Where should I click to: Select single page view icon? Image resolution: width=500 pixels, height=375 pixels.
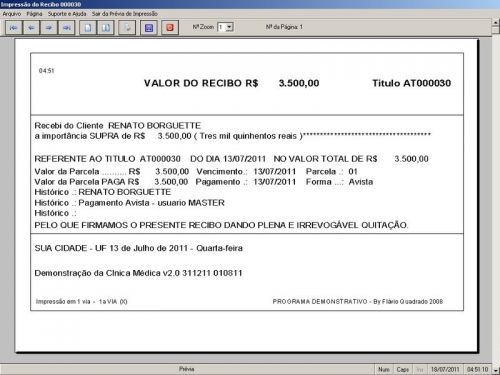(x=88, y=27)
